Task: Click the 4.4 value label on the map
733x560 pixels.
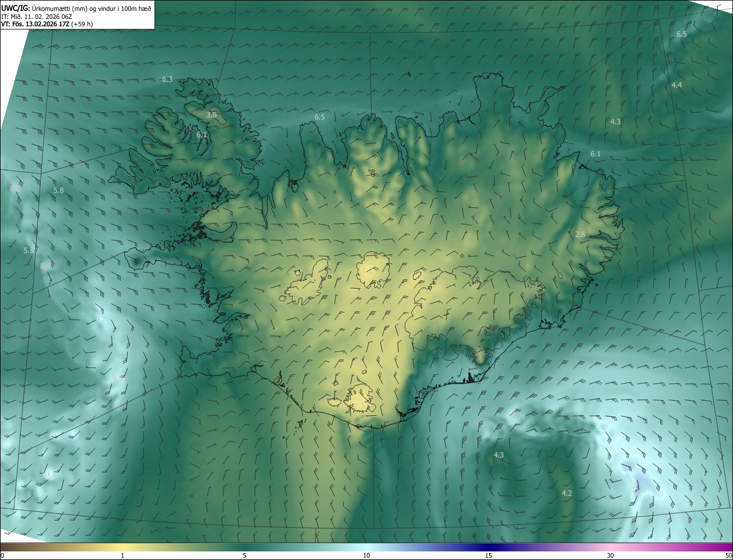Action: tap(676, 85)
